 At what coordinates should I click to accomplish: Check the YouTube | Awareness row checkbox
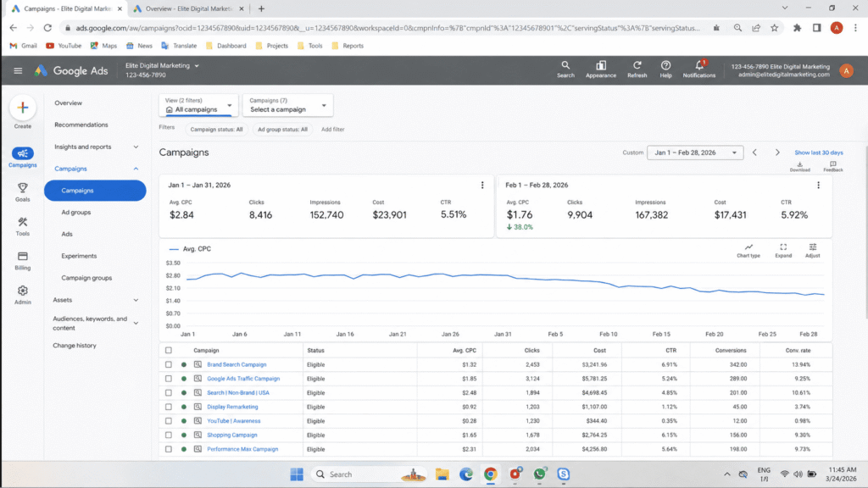tap(169, 421)
